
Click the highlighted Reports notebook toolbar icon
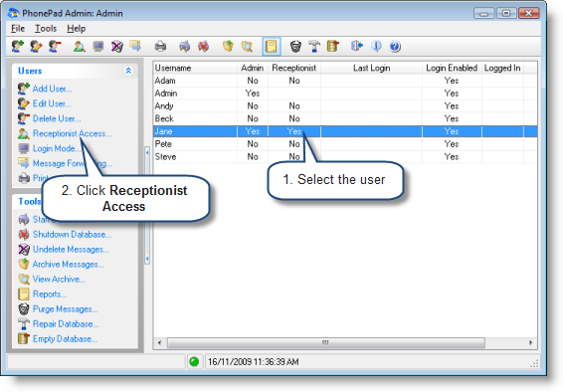pyautogui.click(x=272, y=47)
